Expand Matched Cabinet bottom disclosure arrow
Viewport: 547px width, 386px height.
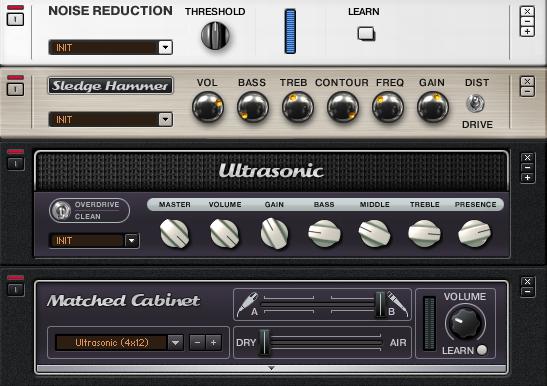click(x=271, y=369)
